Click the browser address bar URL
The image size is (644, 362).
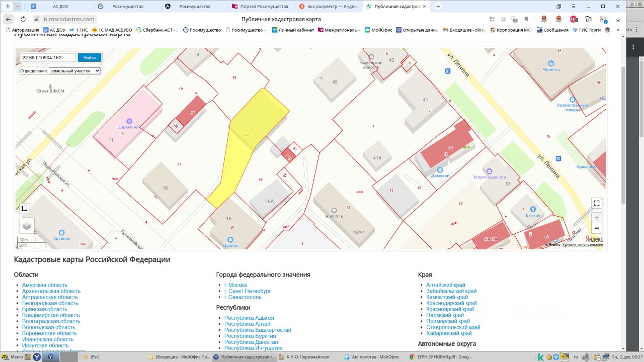click(69, 19)
